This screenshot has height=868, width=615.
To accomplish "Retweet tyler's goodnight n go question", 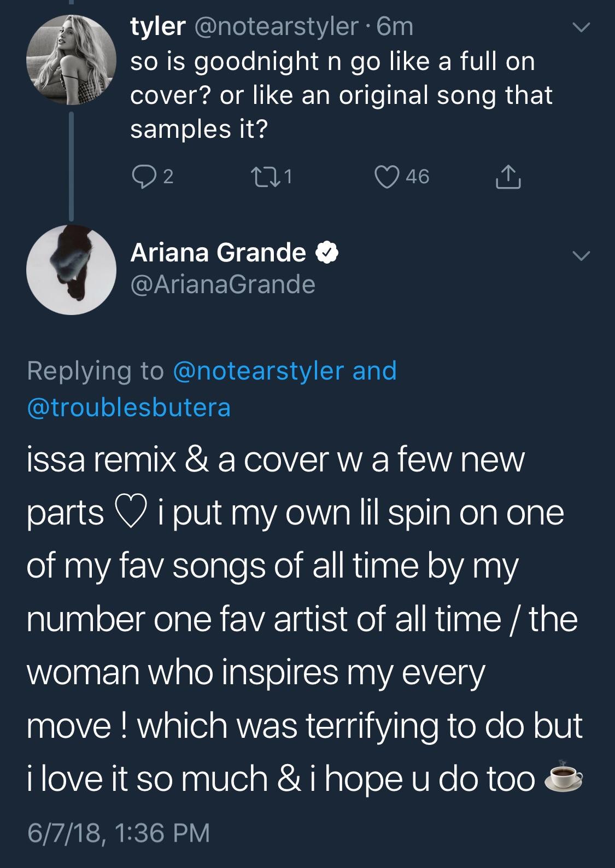I will point(266,175).
